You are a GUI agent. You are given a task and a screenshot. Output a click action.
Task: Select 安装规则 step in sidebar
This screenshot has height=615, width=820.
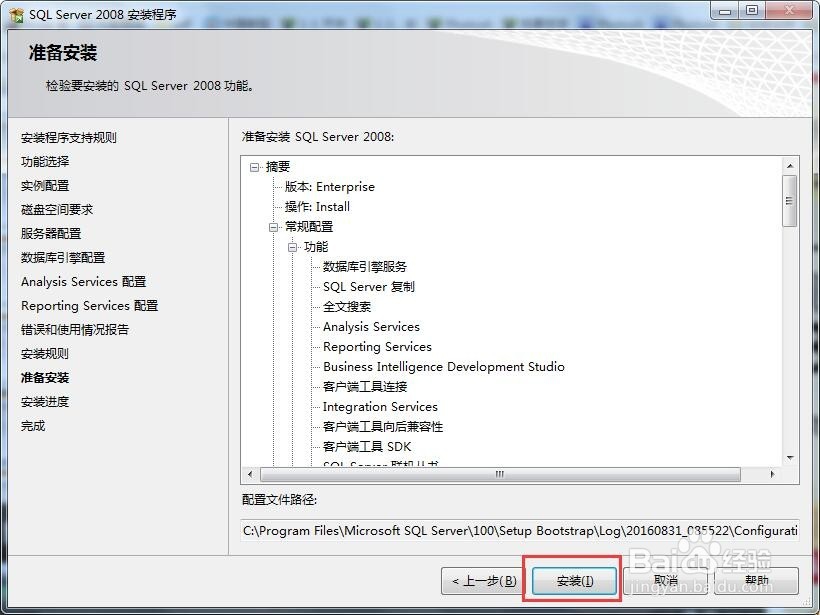pyautogui.click(x=45, y=354)
